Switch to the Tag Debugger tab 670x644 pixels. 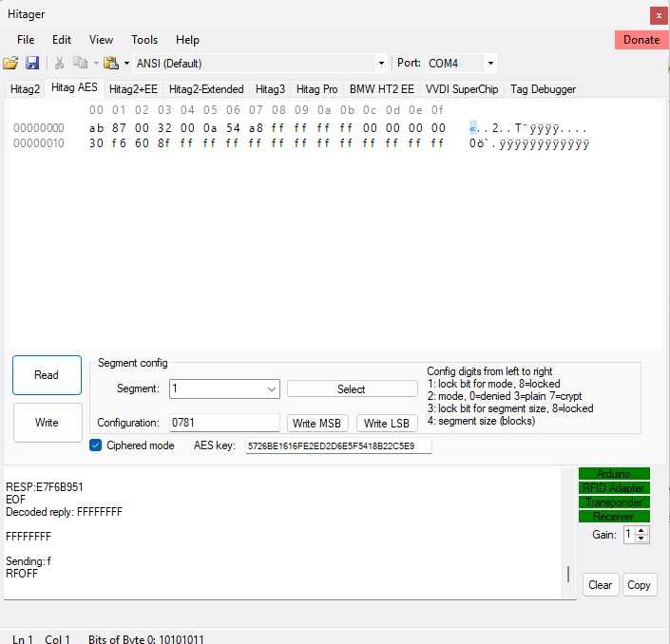[543, 89]
